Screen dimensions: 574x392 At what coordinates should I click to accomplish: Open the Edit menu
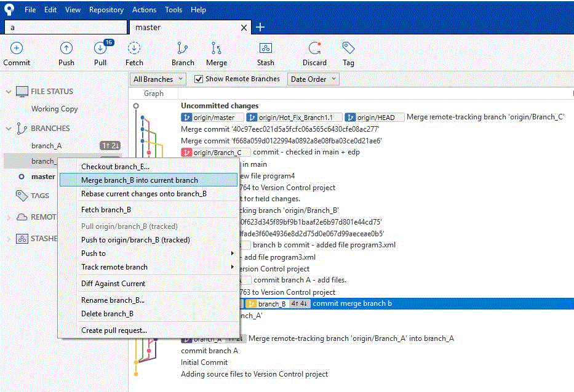point(50,9)
